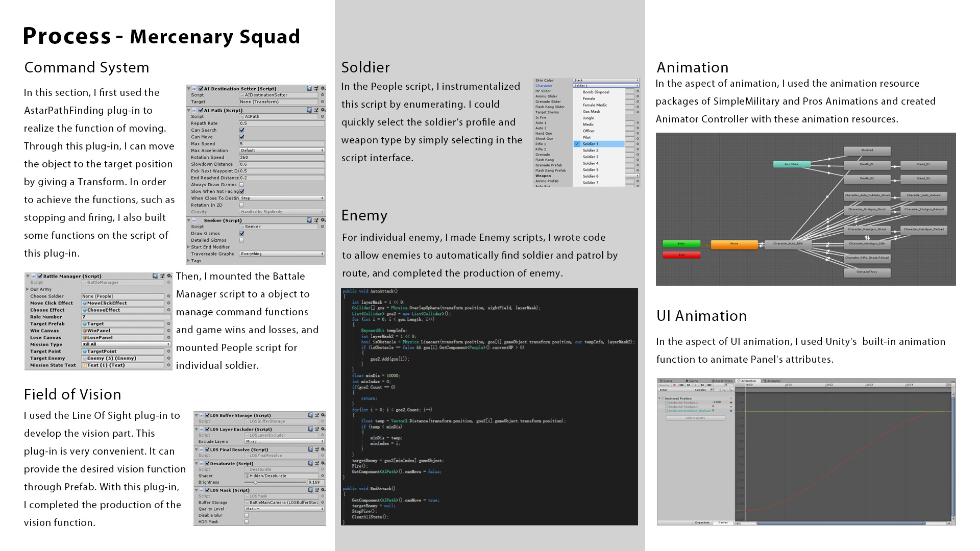Click object picker beside Choose Soldier field
Screen dimensions: 980x551
[x=168, y=296]
